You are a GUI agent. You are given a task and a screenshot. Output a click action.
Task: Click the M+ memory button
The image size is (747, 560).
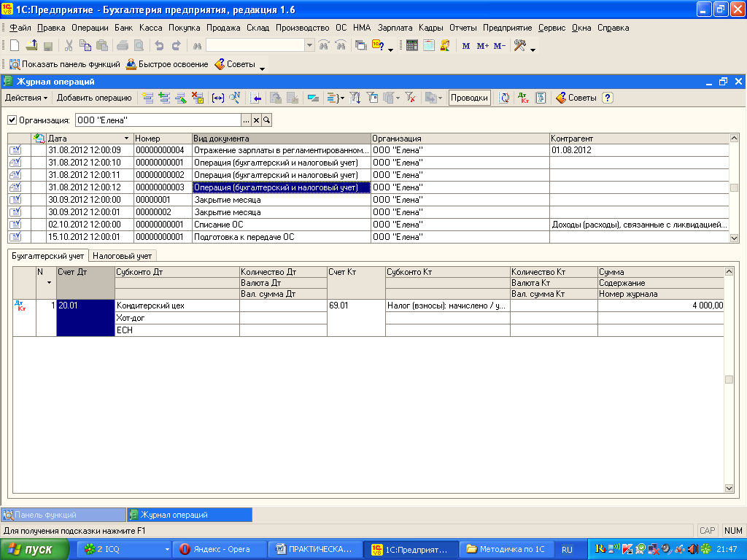click(x=483, y=46)
